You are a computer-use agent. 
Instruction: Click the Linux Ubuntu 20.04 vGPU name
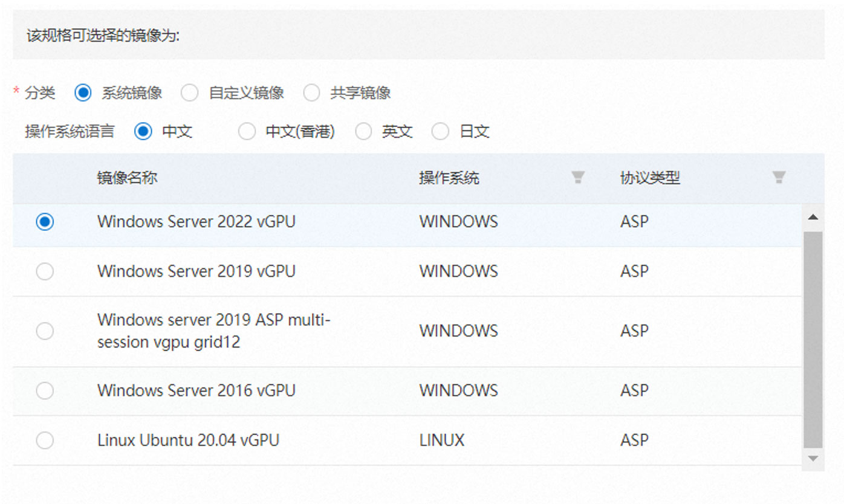pos(189,440)
